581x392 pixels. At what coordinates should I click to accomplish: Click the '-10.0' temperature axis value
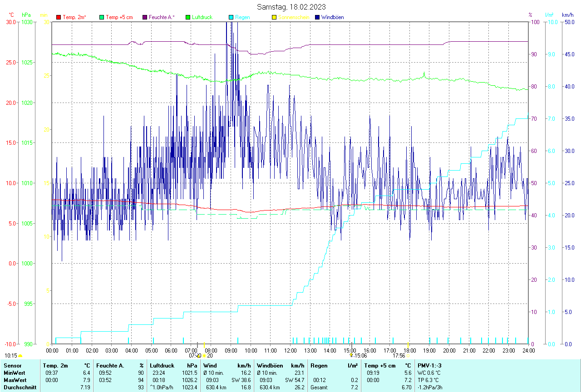coord(9,344)
